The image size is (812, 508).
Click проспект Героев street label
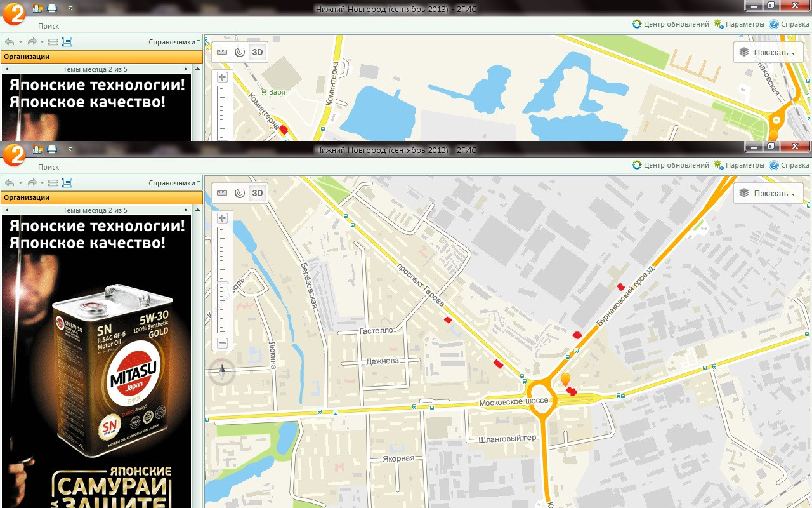(421, 286)
